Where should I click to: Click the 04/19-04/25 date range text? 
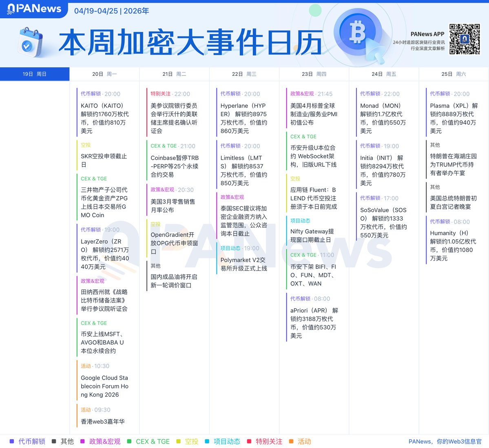click(x=96, y=11)
